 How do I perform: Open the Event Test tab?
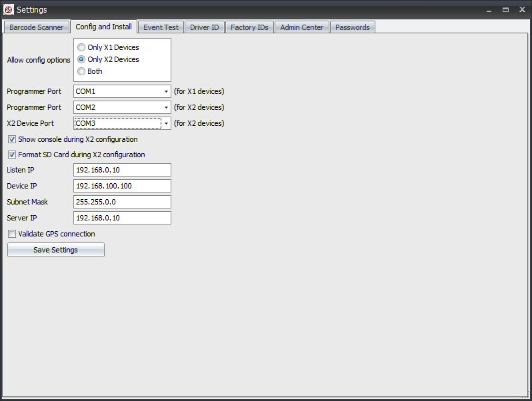pos(161,27)
